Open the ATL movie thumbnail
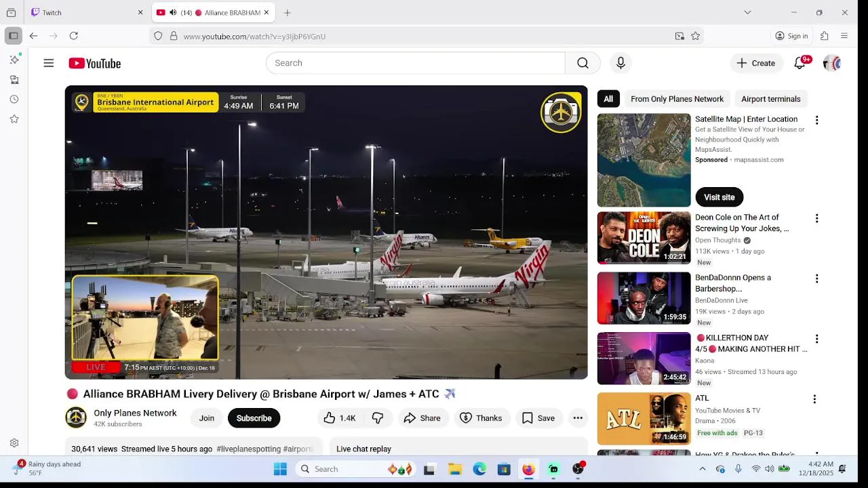Viewport: 868px width, 488px height. click(x=644, y=419)
